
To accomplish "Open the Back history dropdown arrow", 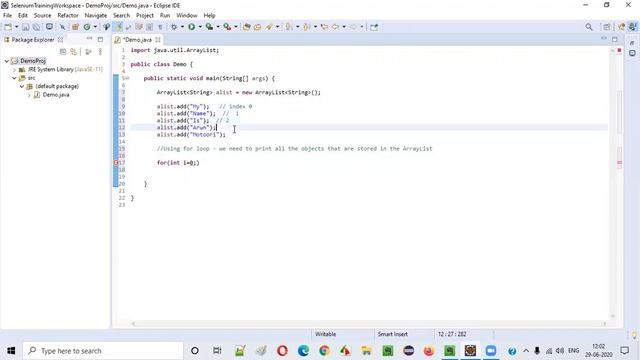I will pyautogui.click(x=344, y=27).
